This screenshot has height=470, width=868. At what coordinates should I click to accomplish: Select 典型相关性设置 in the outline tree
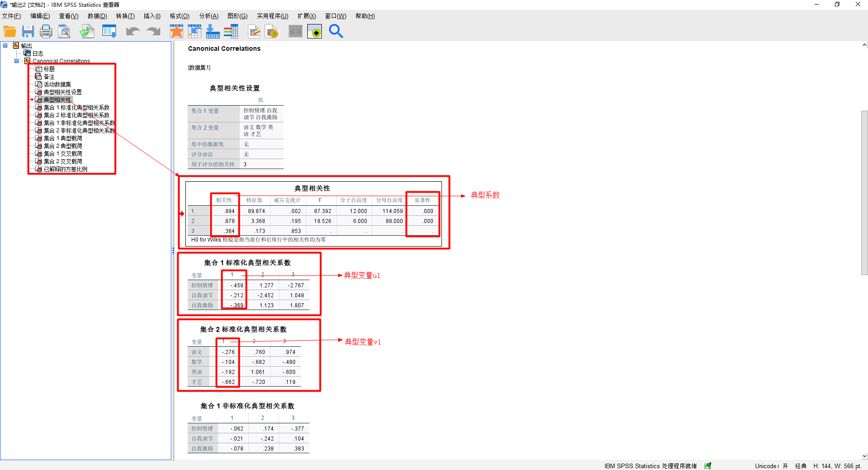pos(63,92)
